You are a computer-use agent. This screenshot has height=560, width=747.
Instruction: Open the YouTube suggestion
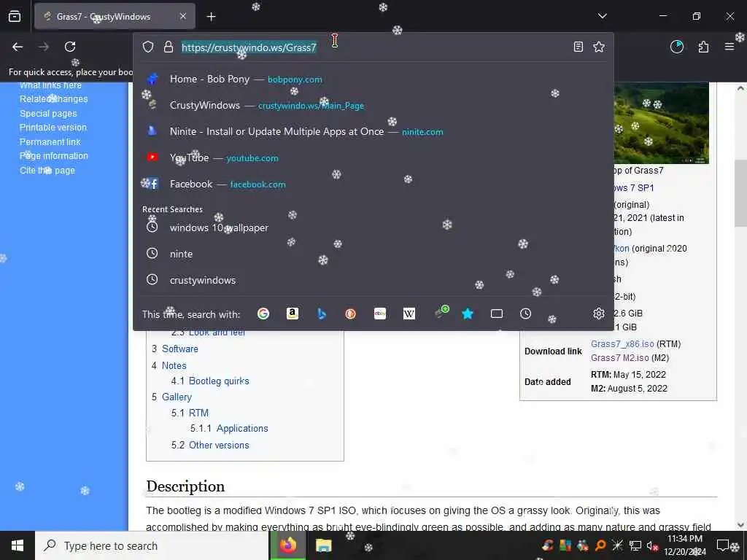(373, 157)
